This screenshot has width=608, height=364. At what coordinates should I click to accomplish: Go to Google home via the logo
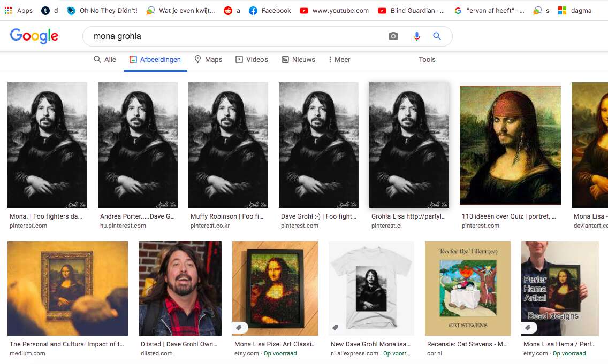(x=34, y=36)
